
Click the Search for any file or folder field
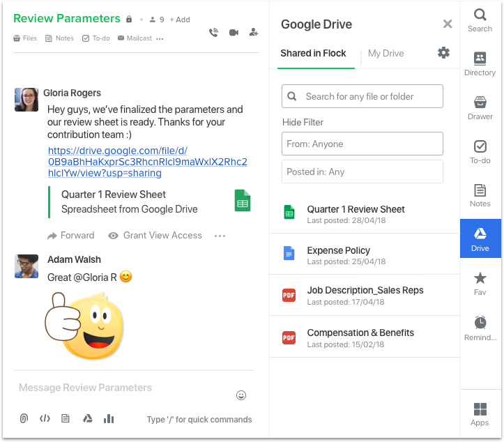[362, 96]
